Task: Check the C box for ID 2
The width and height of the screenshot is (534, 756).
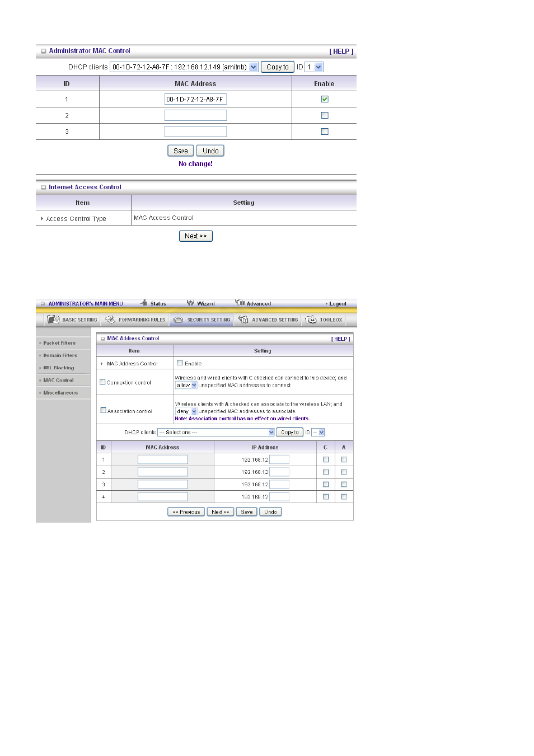Action: tap(326, 472)
